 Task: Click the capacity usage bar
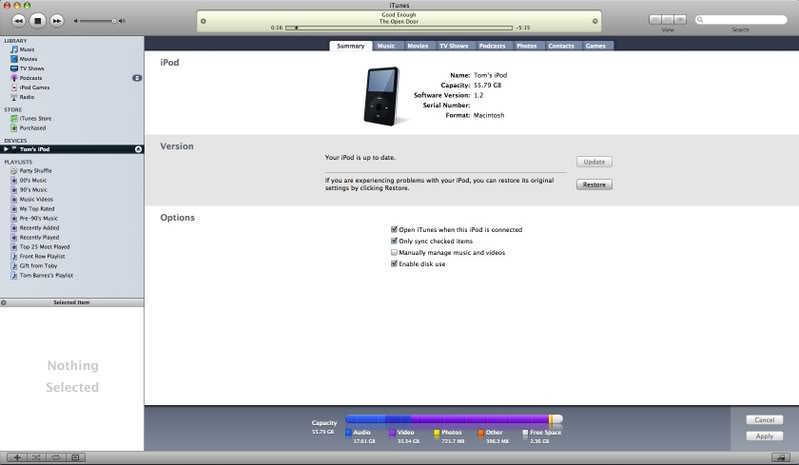tap(454, 420)
